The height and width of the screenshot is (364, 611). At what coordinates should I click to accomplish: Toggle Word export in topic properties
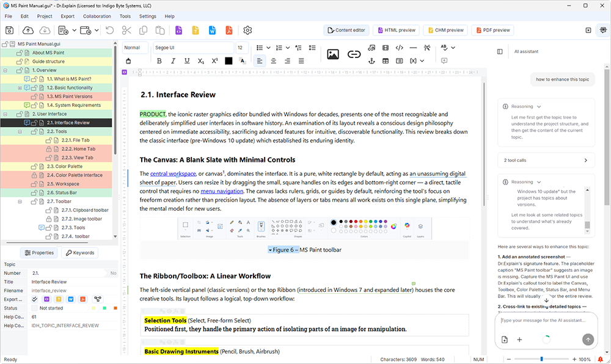click(70, 299)
